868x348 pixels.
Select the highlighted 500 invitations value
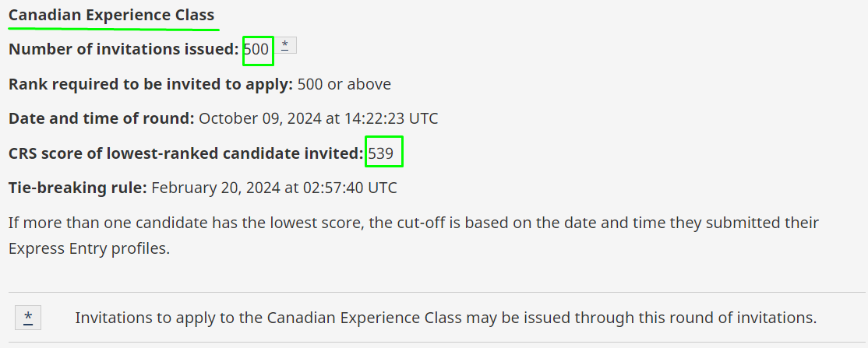(x=256, y=49)
